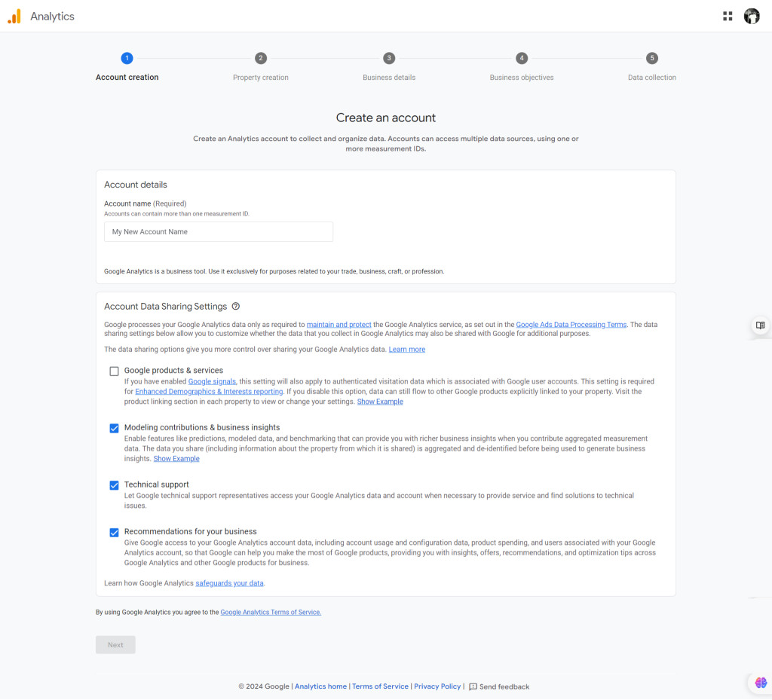Expand Show Example under Modeling contributions
772x700 pixels.
tap(176, 459)
